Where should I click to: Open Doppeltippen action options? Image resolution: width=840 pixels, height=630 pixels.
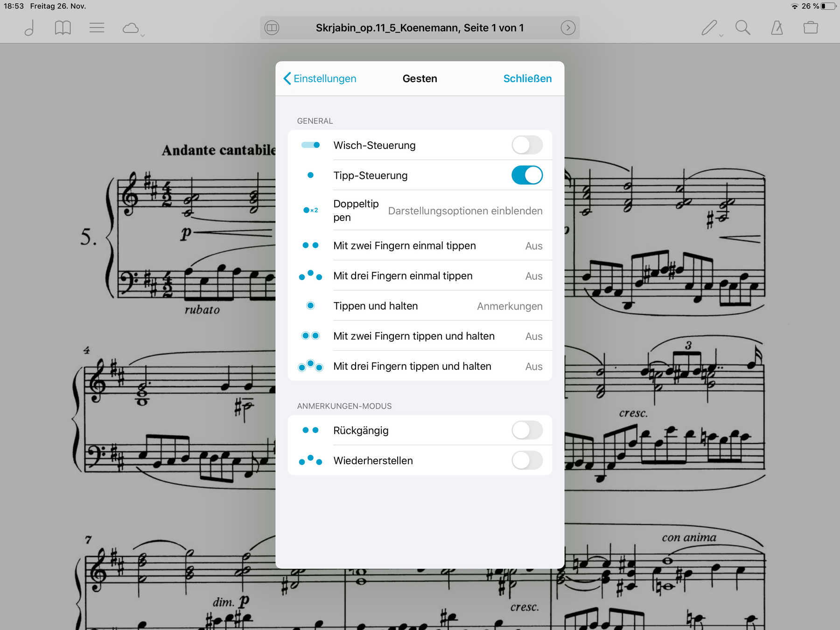[x=420, y=210]
